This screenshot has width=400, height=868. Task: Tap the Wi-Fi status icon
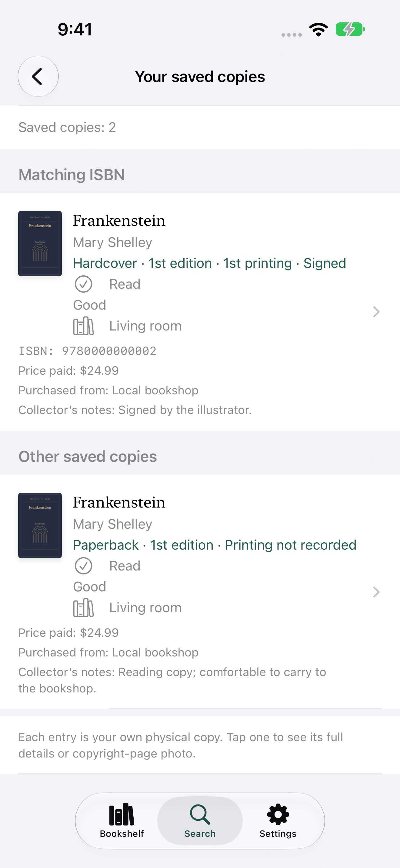(x=319, y=30)
